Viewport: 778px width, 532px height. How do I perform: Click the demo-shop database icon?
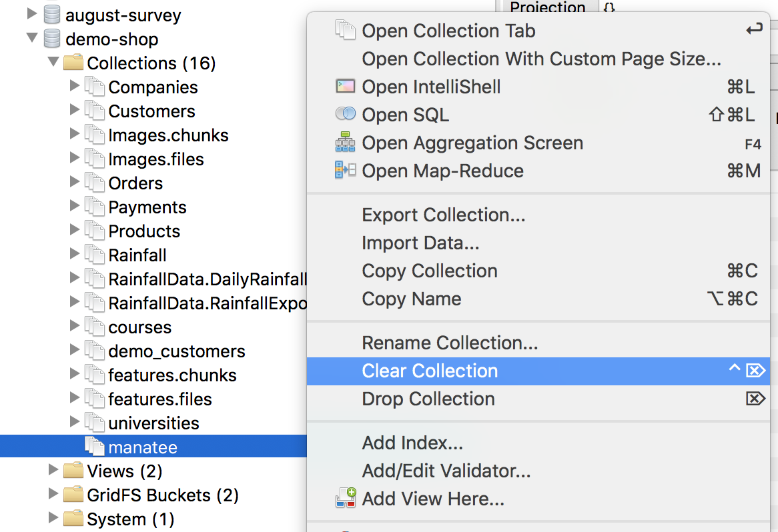pyautogui.click(x=51, y=39)
